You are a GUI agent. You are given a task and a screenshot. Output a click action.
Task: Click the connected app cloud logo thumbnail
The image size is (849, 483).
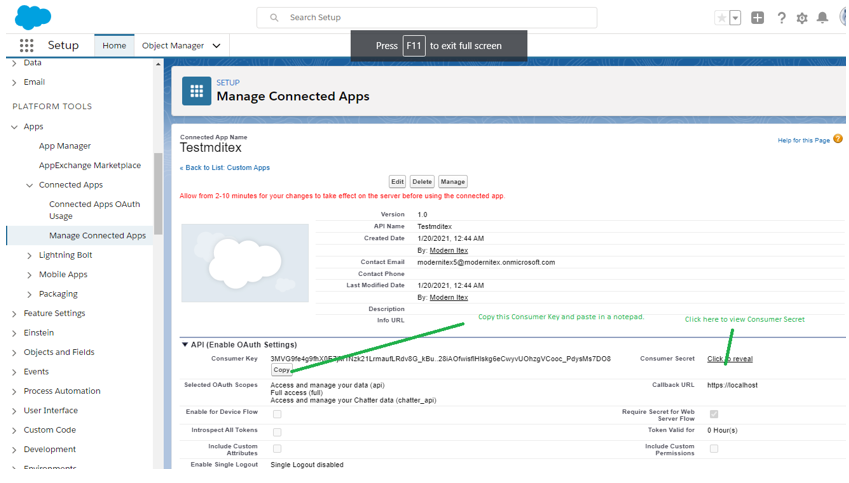(x=245, y=263)
